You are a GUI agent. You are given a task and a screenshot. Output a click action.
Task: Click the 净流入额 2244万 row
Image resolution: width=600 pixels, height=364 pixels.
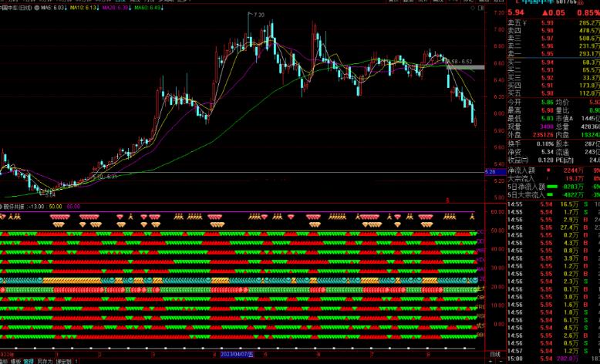[x=554, y=170]
